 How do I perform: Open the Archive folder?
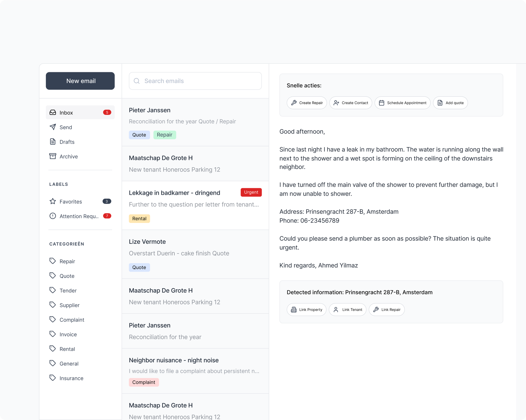(80, 156)
